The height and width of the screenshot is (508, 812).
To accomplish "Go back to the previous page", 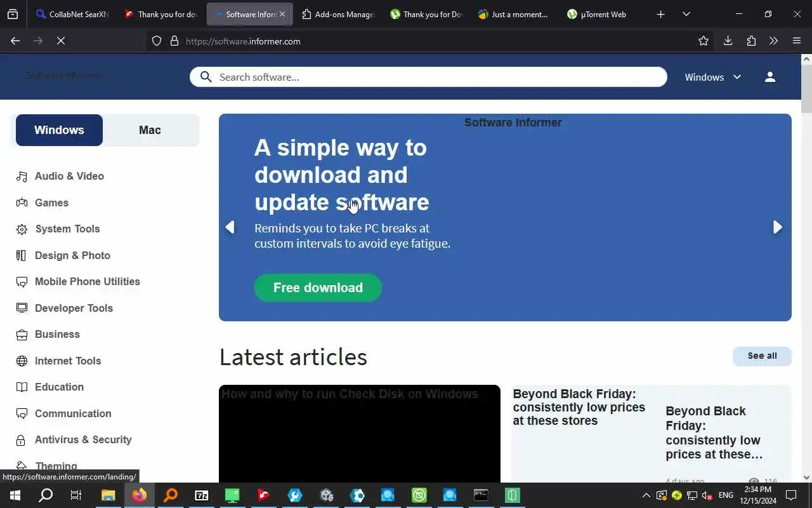I will [15, 41].
